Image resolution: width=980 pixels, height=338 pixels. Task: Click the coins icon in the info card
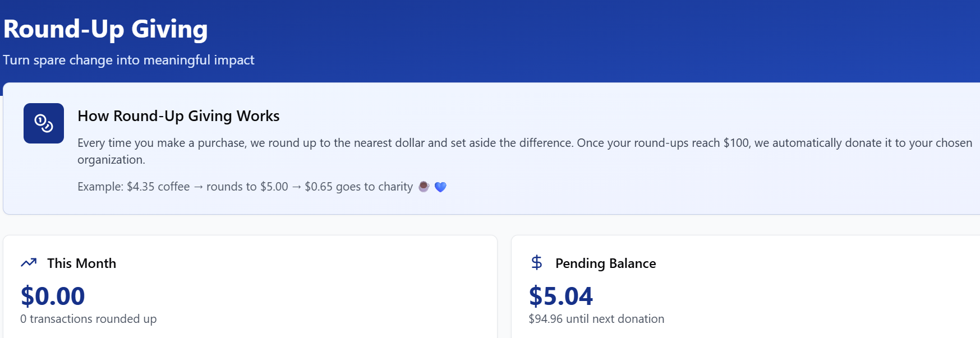pyautogui.click(x=44, y=123)
